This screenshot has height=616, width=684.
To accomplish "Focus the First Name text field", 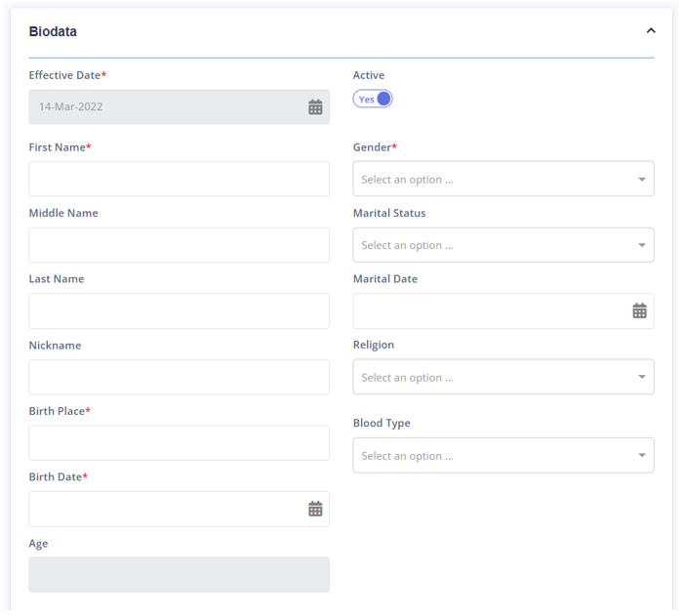I will (x=180, y=180).
